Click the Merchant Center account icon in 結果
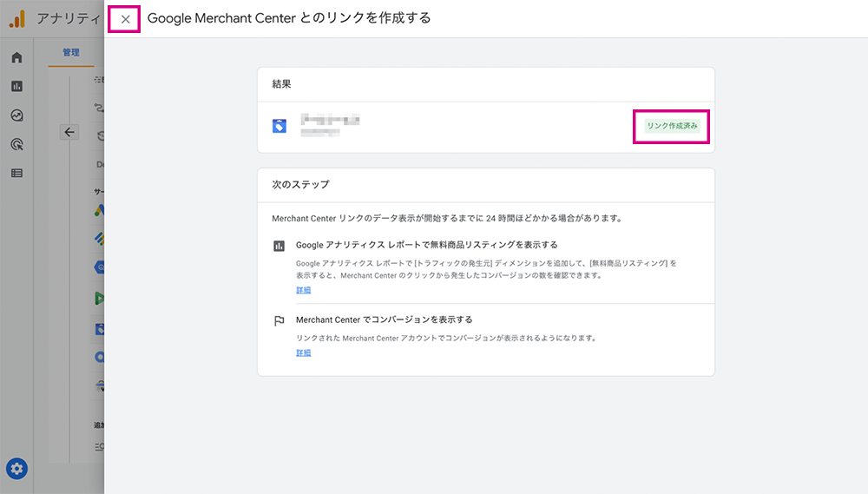Image resolution: width=868 pixels, height=494 pixels. pos(279,126)
